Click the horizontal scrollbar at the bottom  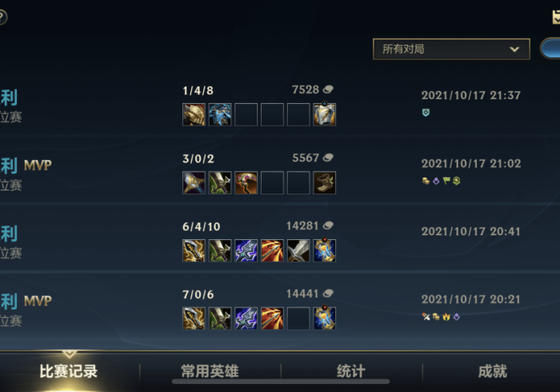[281, 382]
